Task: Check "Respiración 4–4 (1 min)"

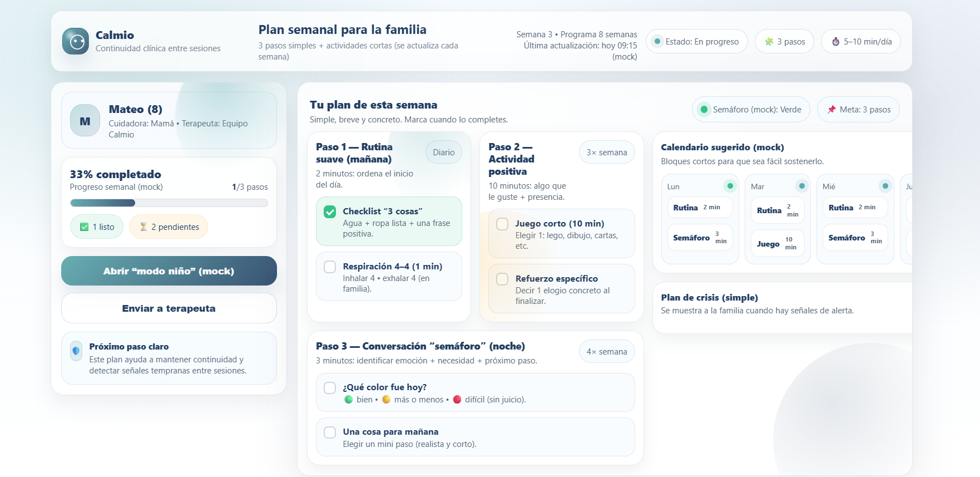Action: tap(330, 267)
